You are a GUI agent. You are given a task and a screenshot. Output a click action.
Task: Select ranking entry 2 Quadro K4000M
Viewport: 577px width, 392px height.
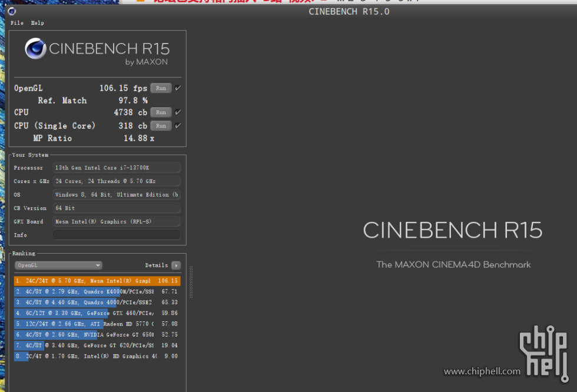(x=97, y=291)
